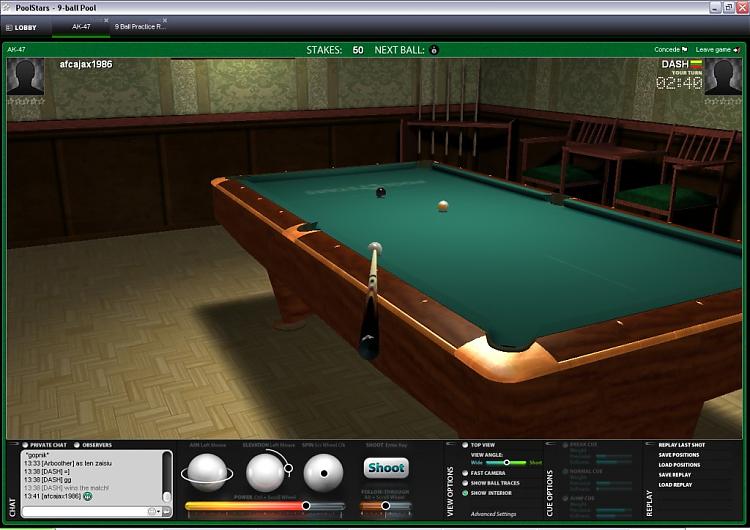Collapse the View Options panel arrow
The image size is (750, 530).
[x=449, y=444]
